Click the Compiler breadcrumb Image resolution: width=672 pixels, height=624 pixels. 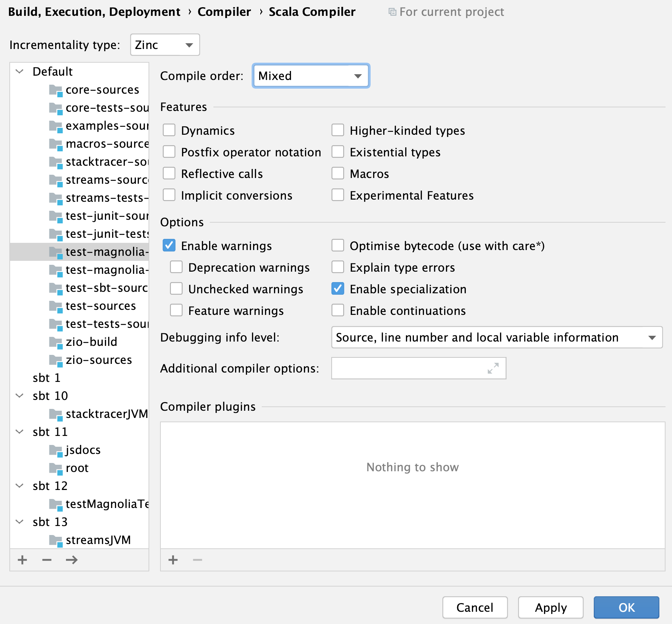[x=224, y=12]
